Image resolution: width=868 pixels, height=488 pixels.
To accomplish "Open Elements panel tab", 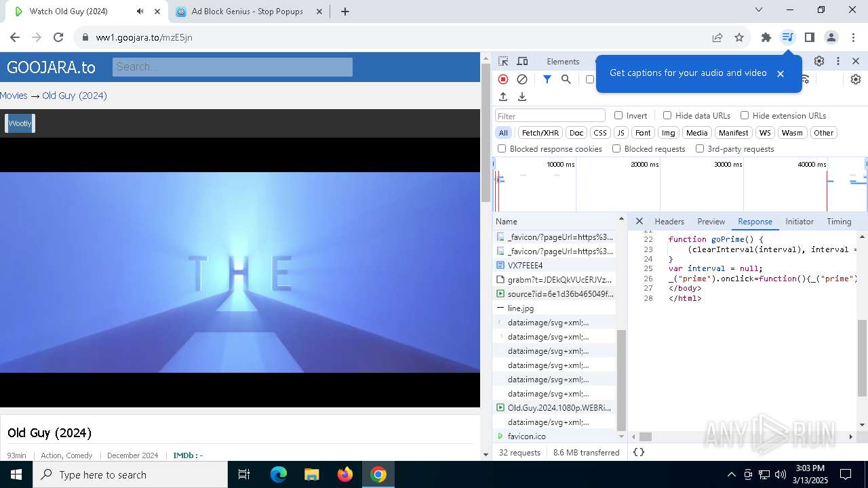I will (563, 61).
